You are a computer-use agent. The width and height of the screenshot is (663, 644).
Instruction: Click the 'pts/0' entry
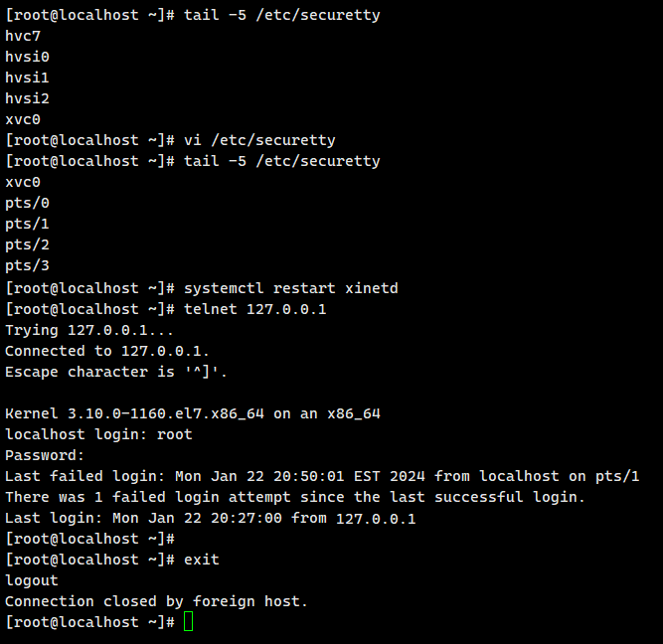point(27,204)
